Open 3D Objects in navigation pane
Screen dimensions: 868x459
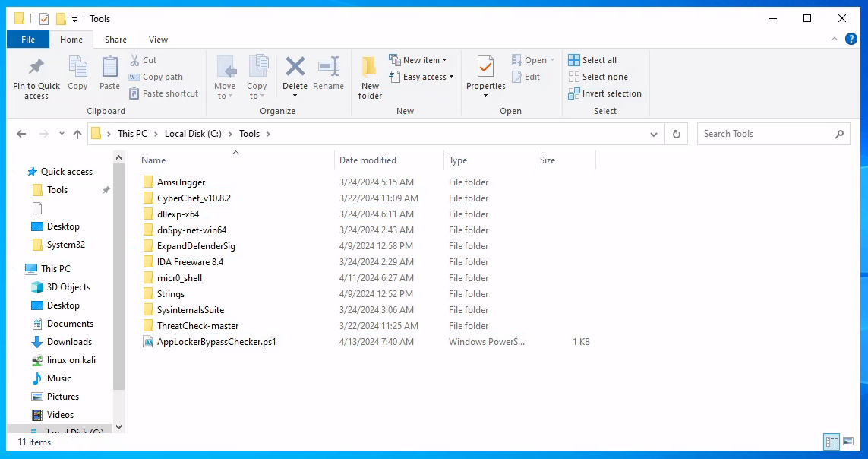(x=68, y=287)
